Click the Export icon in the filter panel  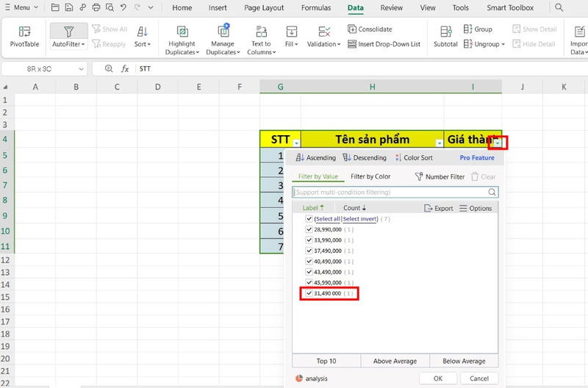point(429,209)
